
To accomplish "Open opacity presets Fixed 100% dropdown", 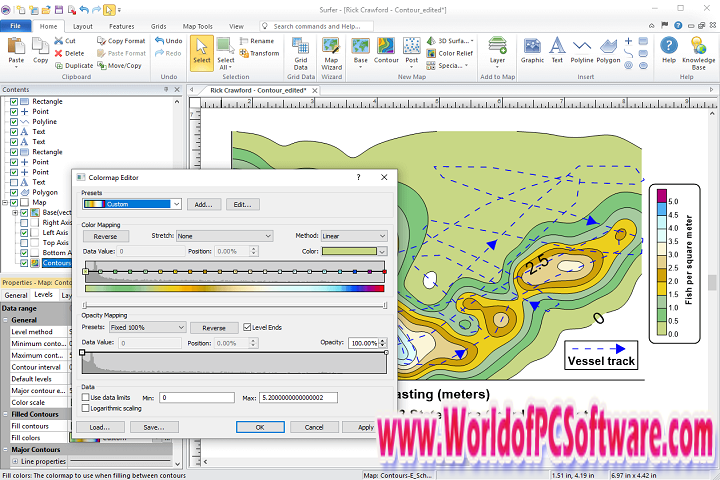I will [x=147, y=328].
